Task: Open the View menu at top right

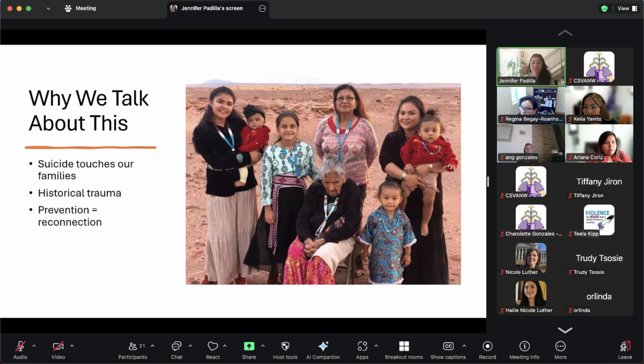Action: (x=626, y=9)
